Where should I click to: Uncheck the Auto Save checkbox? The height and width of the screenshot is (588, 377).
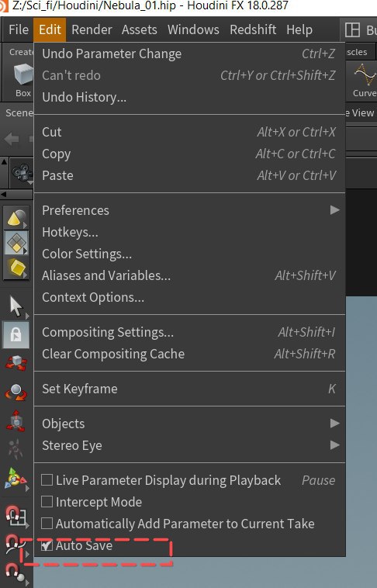click(x=47, y=545)
